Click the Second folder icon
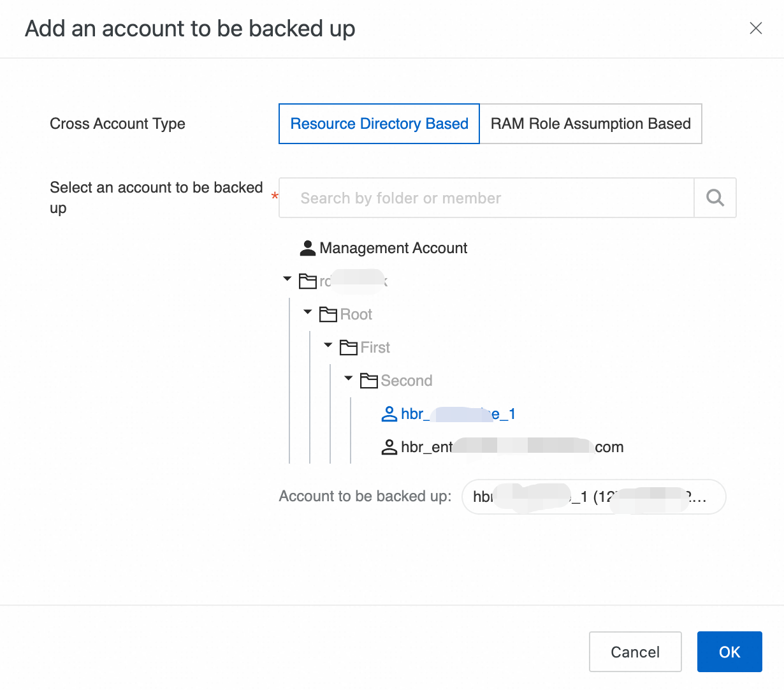Screen dimensions: 784x690 click(369, 381)
